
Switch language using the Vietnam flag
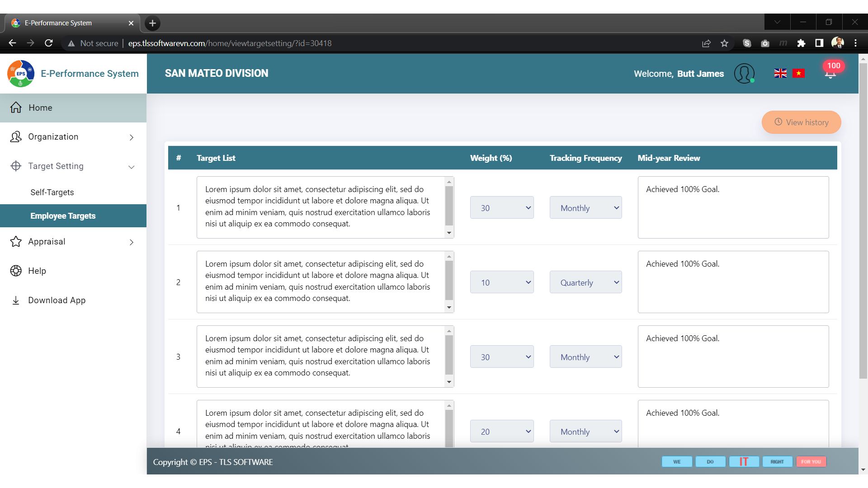pos(798,73)
